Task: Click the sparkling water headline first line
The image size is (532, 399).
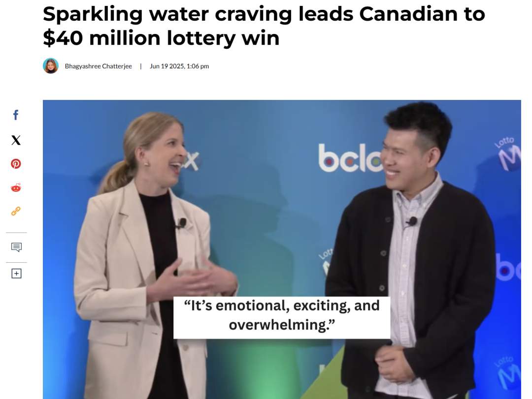Action: click(x=264, y=14)
